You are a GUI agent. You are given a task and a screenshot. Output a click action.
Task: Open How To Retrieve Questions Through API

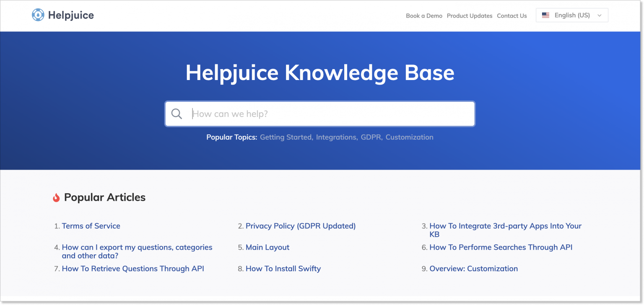133,269
